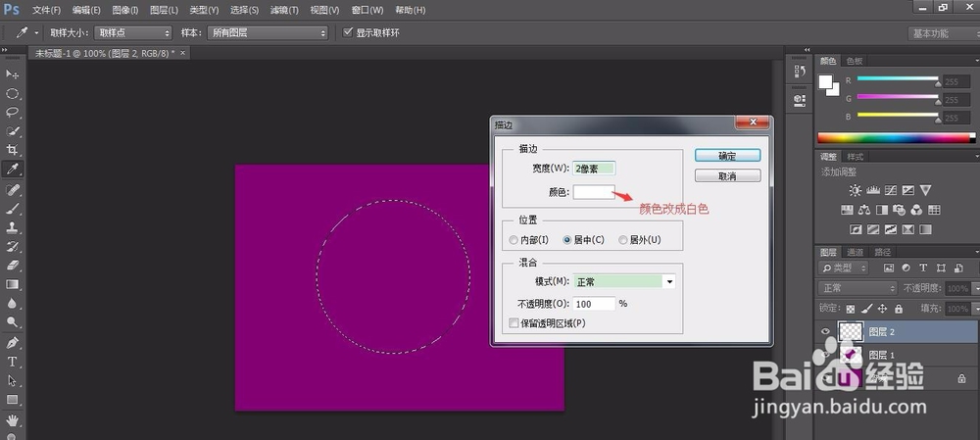Open 基本功能 workspace dropdown
Image resolution: width=980 pixels, height=440 pixels.
tap(942, 33)
